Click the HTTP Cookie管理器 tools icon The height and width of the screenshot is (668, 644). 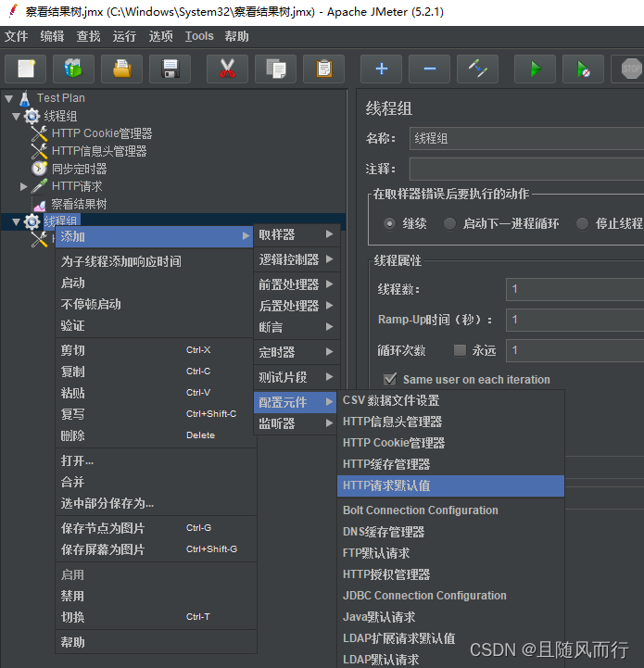[39, 133]
